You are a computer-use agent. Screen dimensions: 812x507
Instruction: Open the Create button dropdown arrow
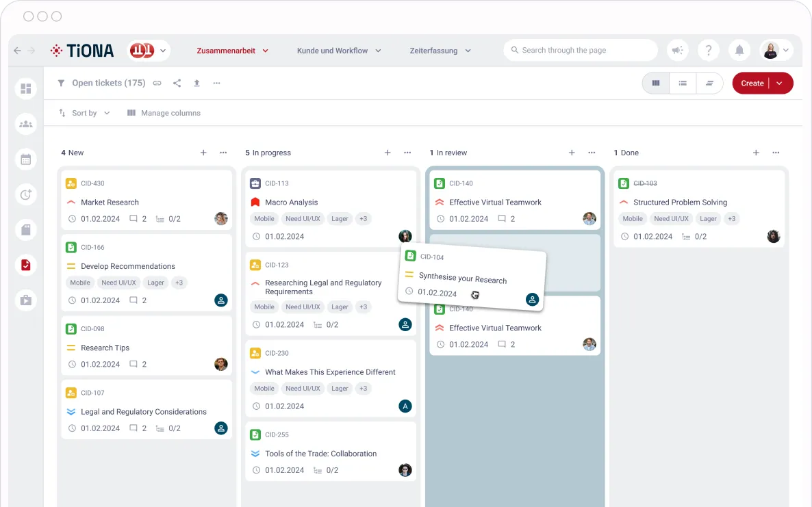780,83
